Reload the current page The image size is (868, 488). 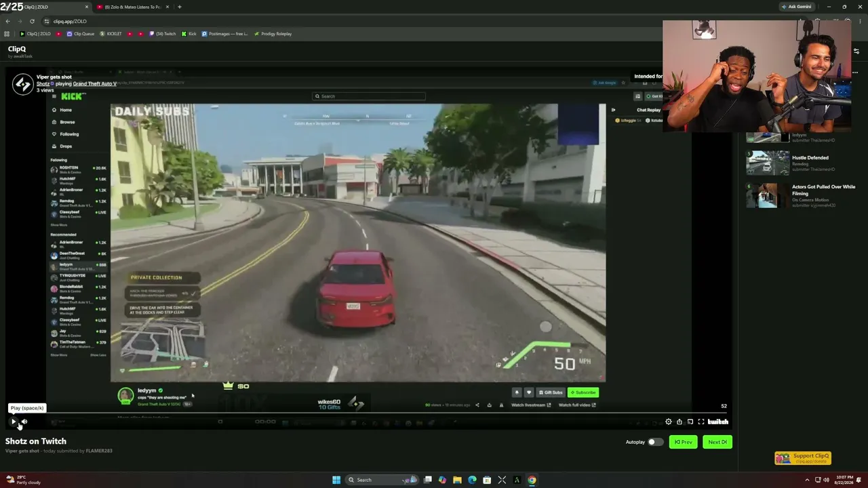pyautogui.click(x=32, y=21)
